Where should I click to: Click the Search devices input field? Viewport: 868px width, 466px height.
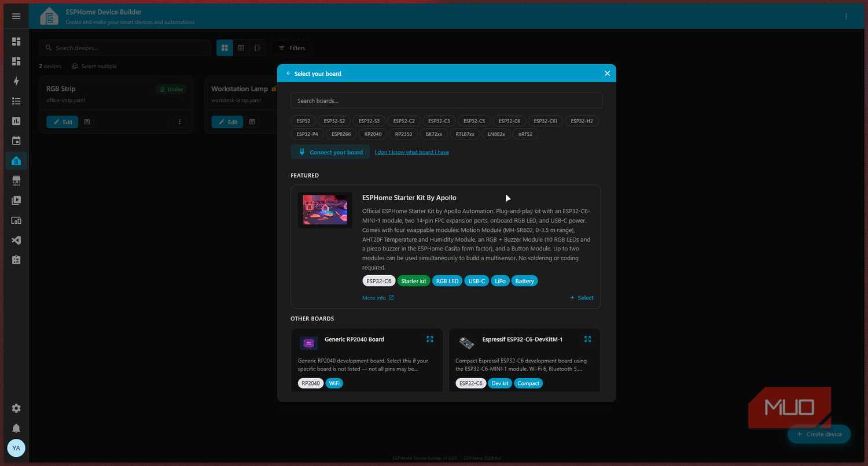pos(126,48)
